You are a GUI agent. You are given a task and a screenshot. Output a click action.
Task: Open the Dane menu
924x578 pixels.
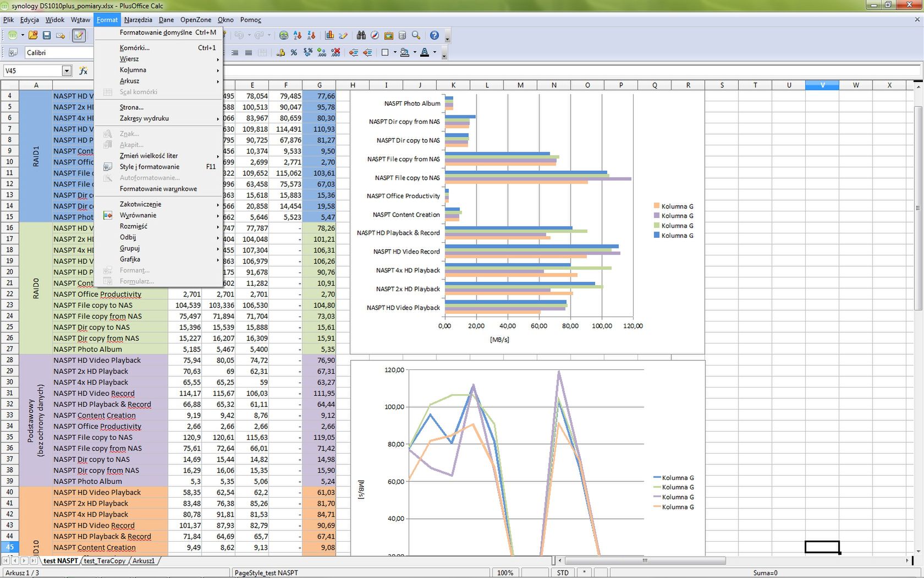click(166, 20)
